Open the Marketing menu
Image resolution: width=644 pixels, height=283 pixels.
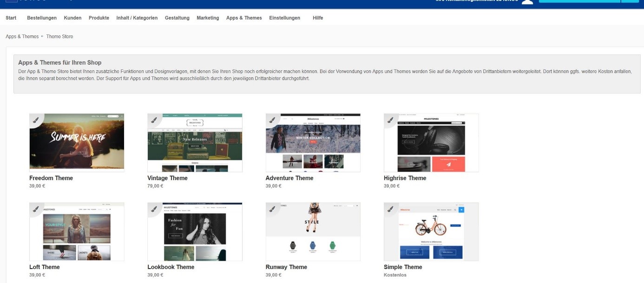click(x=208, y=18)
